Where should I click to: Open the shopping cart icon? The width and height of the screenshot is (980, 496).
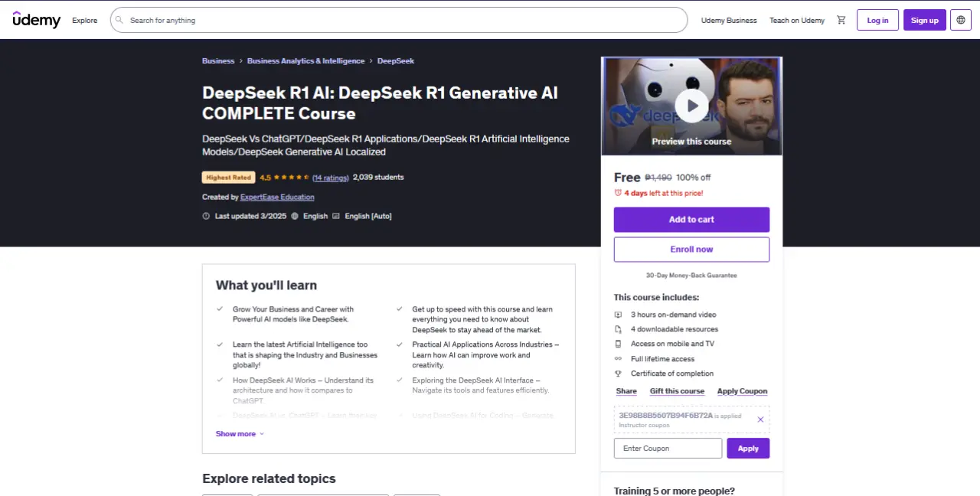click(841, 20)
